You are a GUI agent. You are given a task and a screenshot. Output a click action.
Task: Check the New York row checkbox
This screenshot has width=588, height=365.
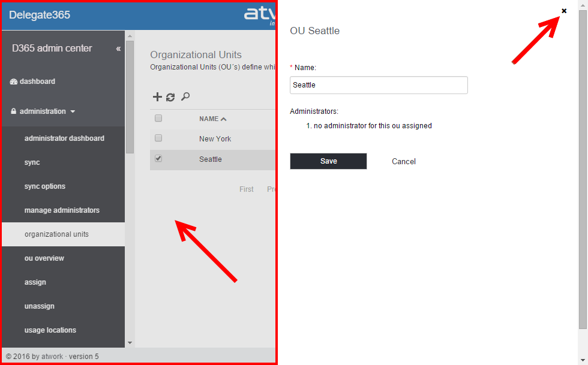(158, 138)
